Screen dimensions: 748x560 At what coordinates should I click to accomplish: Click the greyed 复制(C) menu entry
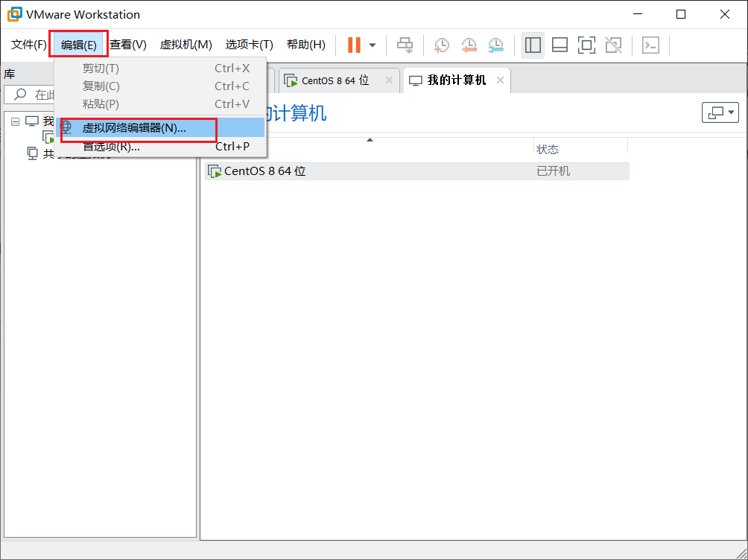point(160,86)
